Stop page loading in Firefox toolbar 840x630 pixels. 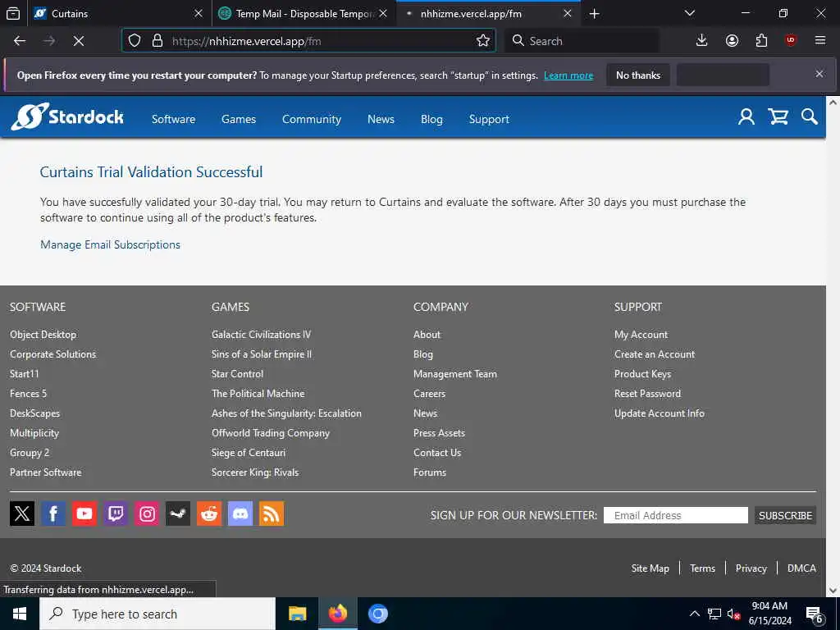[79, 41]
